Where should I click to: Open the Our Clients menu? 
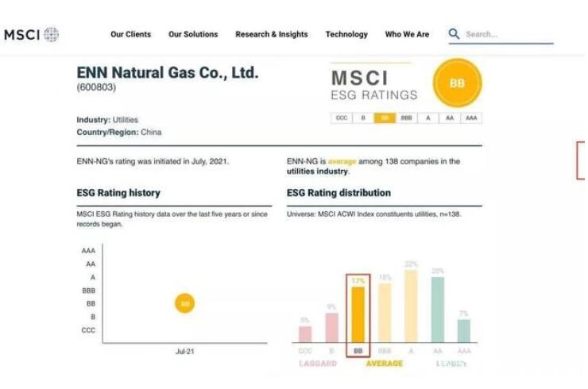click(x=130, y=34)
